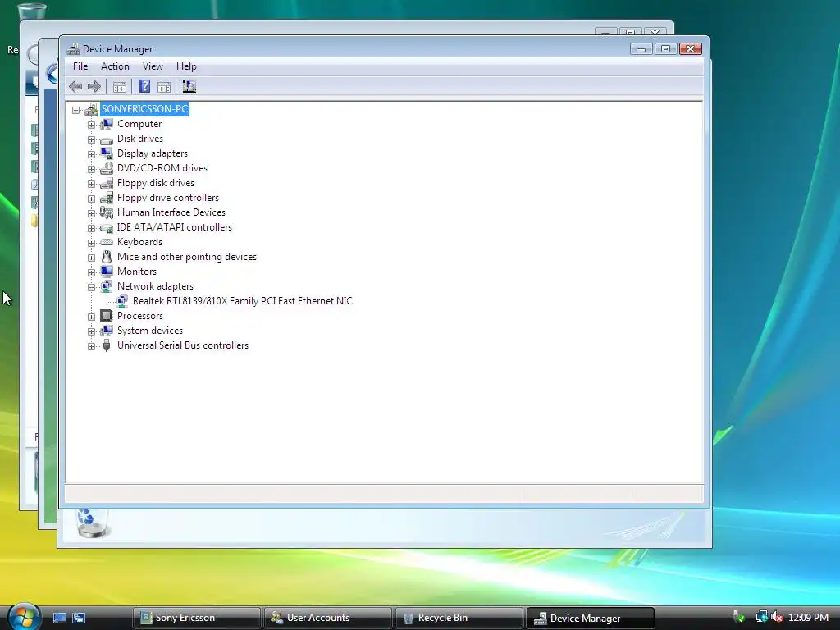Expand the System devices node
The image size is (840, 630).
click(92, 331)
